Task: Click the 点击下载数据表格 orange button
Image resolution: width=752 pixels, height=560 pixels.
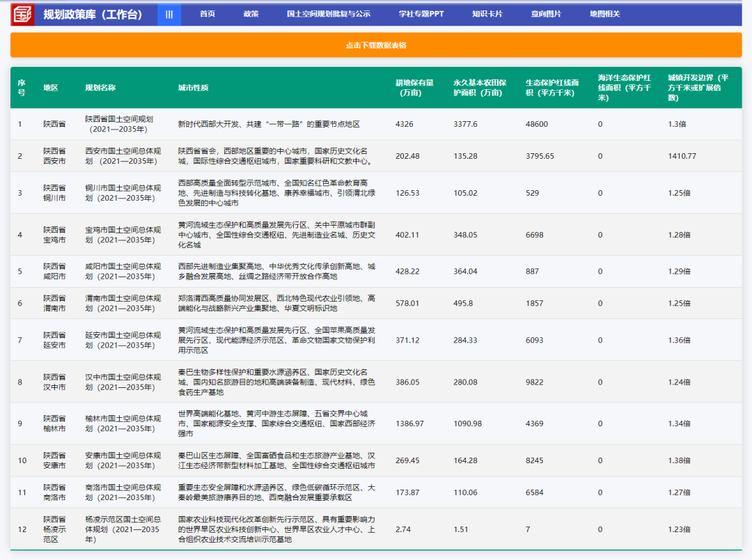Action: (376, 45)
